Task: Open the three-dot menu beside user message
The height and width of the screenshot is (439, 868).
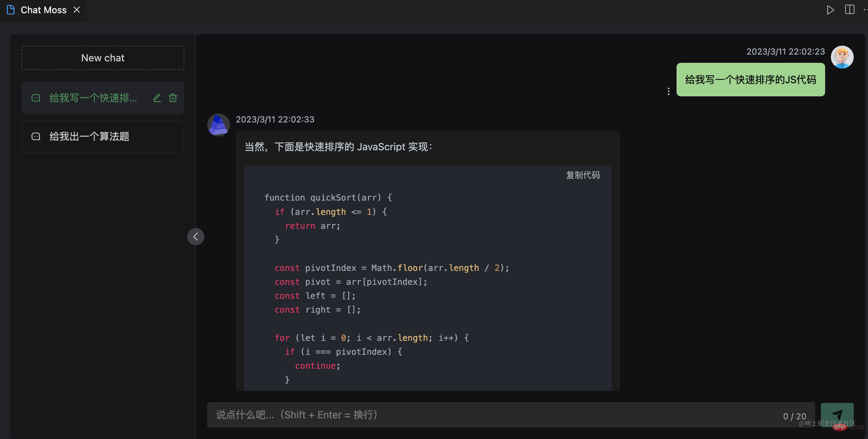Action: [x=668, y=91]
